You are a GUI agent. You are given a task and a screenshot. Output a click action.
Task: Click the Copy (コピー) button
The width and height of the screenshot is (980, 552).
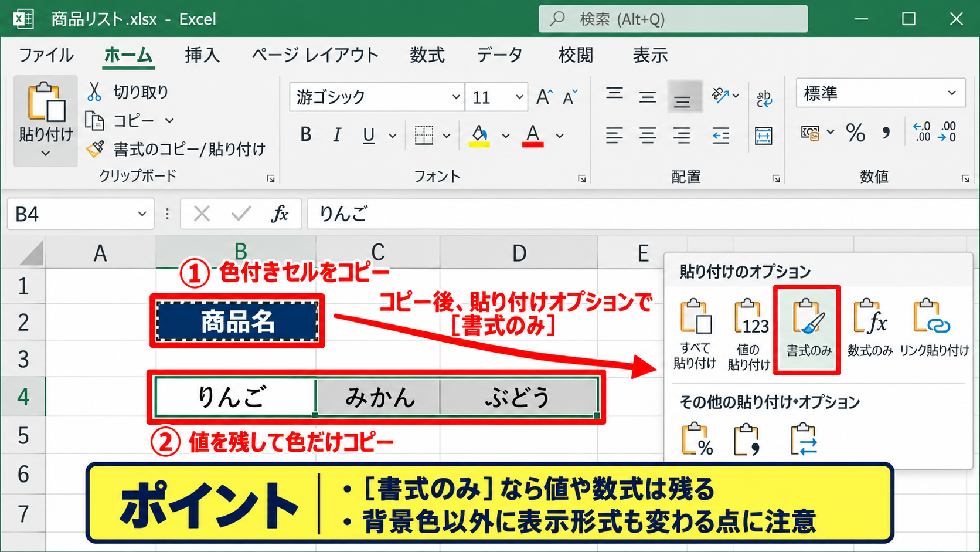(121, 121)
